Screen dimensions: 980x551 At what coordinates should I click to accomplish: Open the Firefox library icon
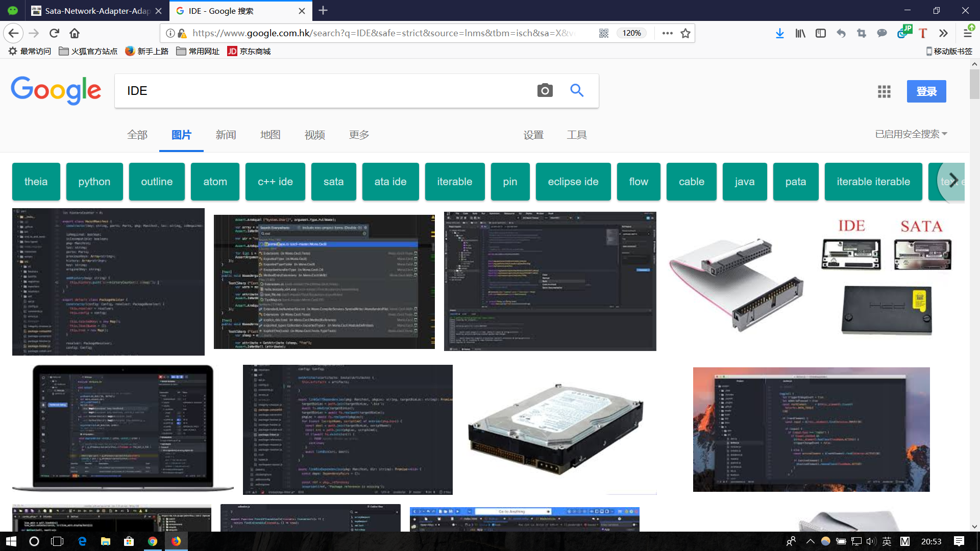[800, 33]
